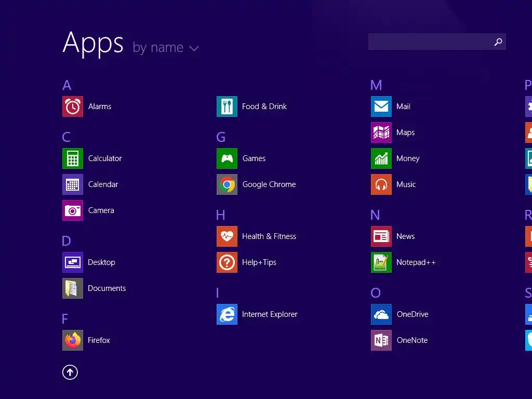
Task: Select the letter C group header
Action: point(66,137)
